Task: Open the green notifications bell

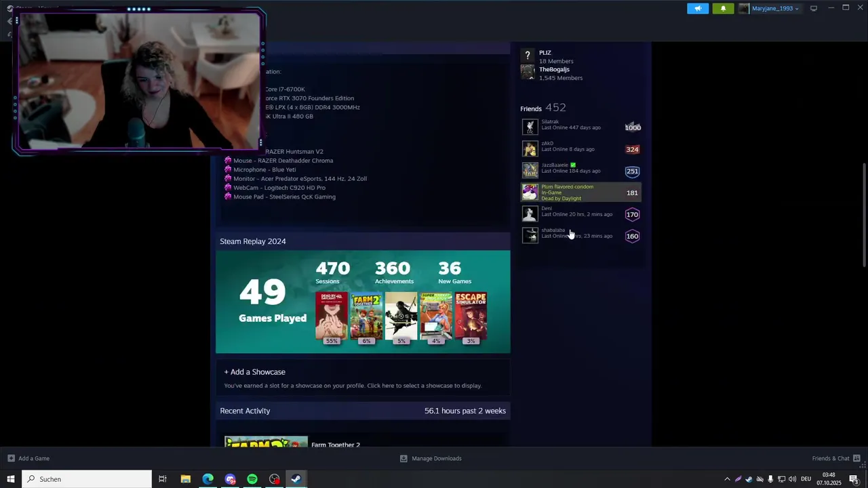Action: (723, 8)
